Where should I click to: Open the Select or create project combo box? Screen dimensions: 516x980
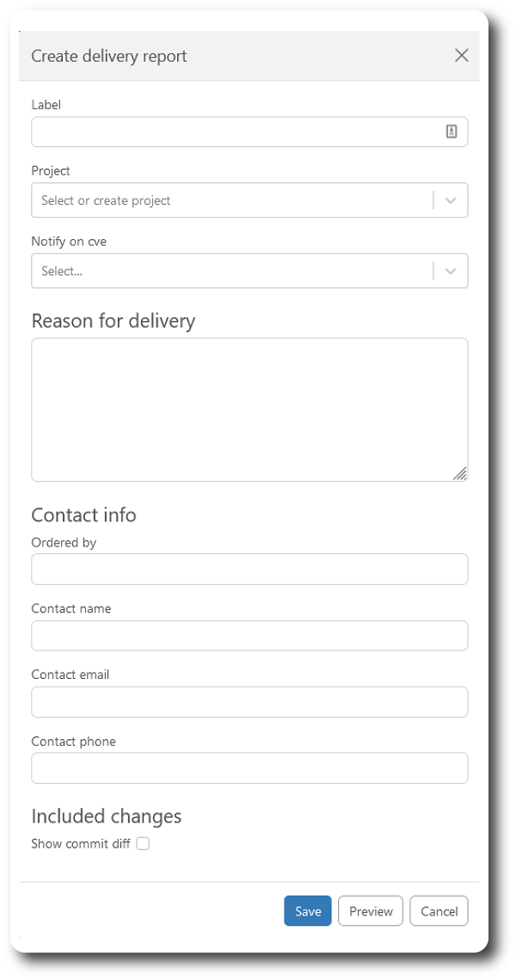click(249, 200)
